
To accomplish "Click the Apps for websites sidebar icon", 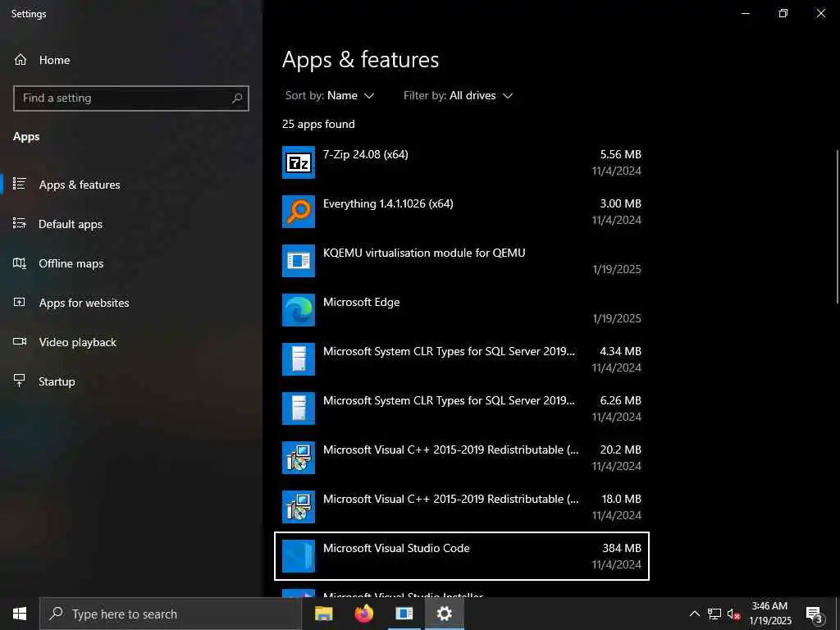I will click(x=20, y=302).
